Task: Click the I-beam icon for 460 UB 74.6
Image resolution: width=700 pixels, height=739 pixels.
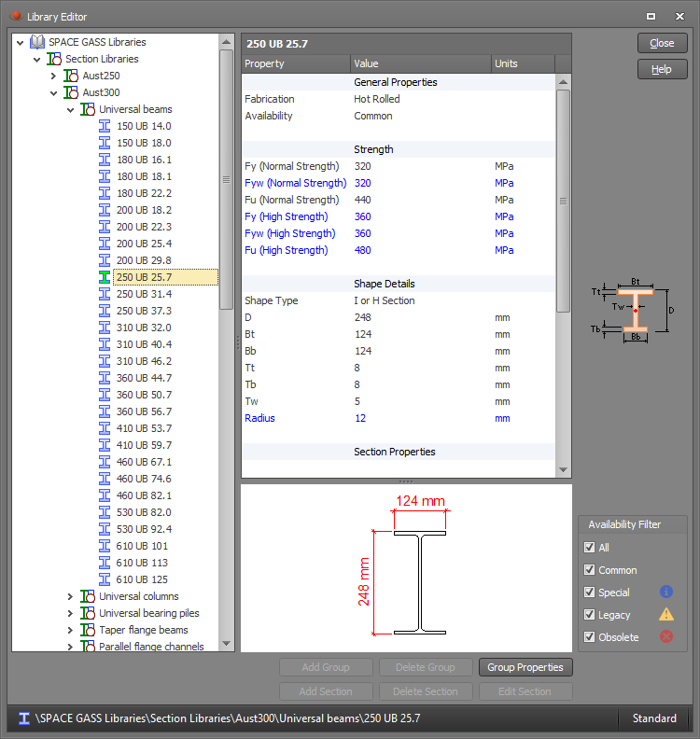Action: (105, 479)
